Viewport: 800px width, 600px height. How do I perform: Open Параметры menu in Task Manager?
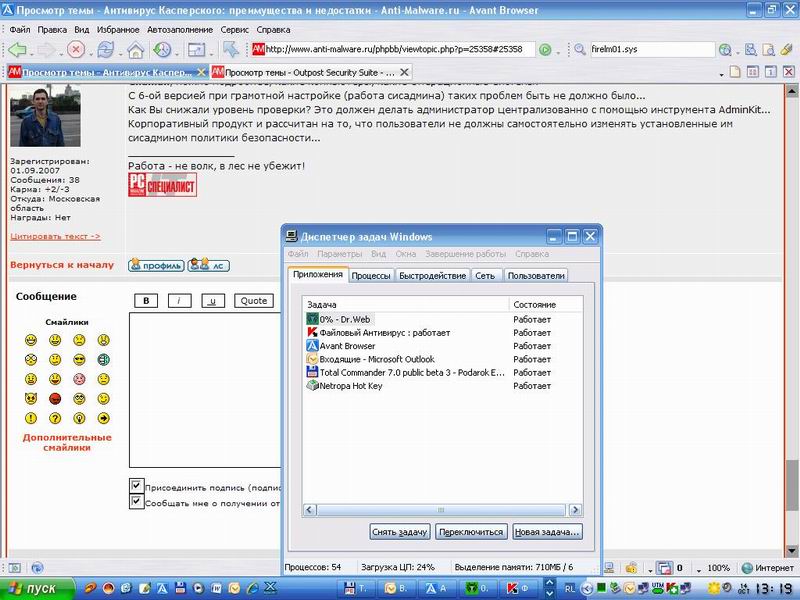[339, 254]
